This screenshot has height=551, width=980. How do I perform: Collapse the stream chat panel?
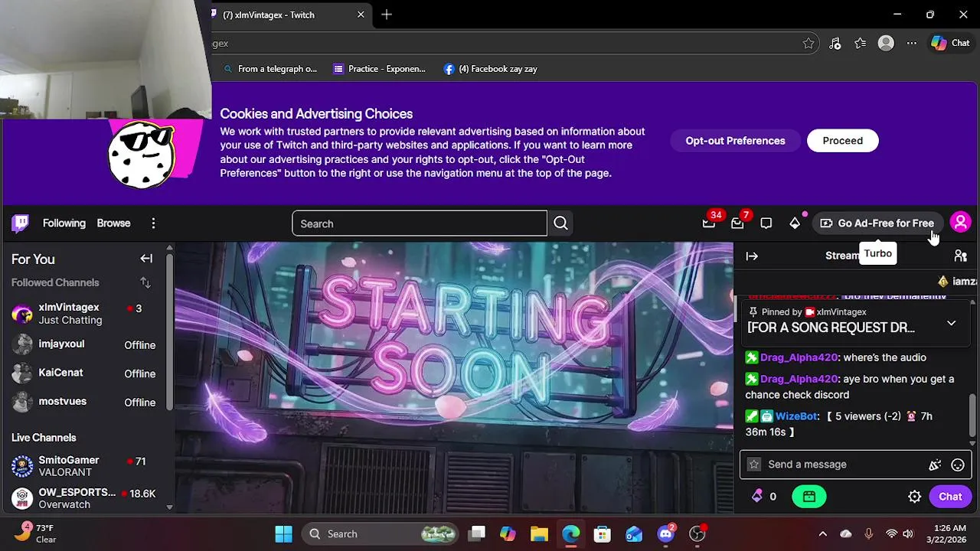[x=752, y=256]
